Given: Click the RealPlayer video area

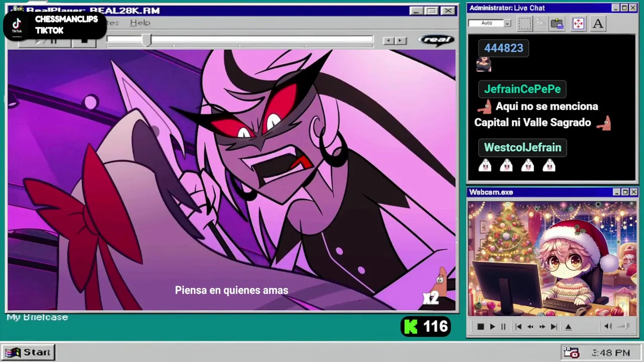Looking at the screenshot, I should [231, 179].
